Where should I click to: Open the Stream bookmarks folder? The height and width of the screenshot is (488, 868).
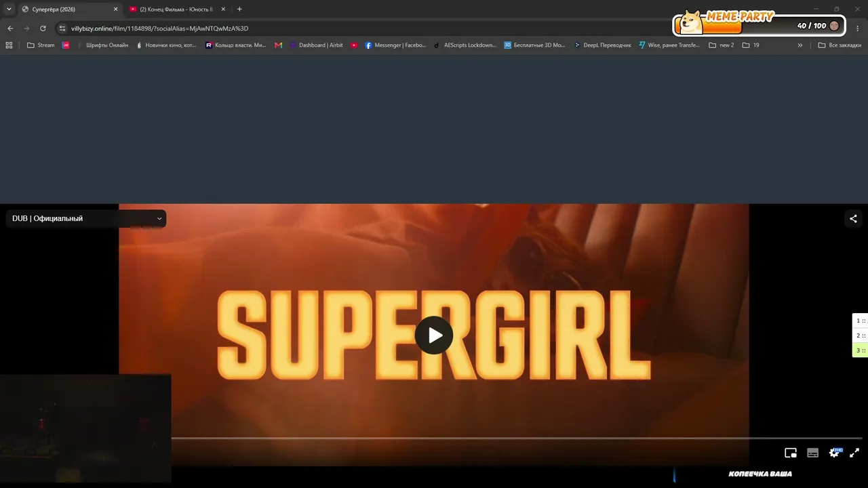point(41,45)
